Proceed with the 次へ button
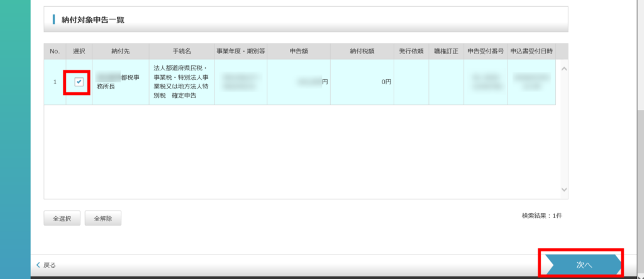Viewport: 644px width, 279px height. [x=584, y=265]
